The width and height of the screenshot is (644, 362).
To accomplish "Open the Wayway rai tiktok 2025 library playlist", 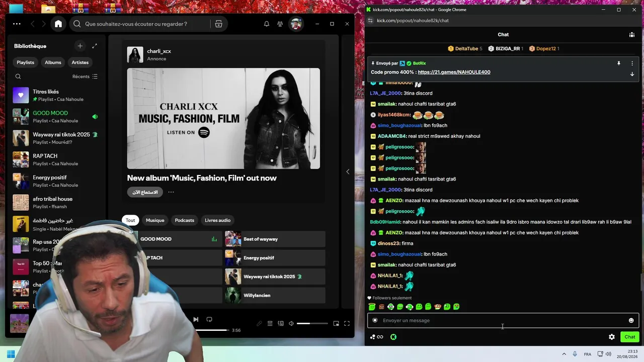I will coord(56,138).
